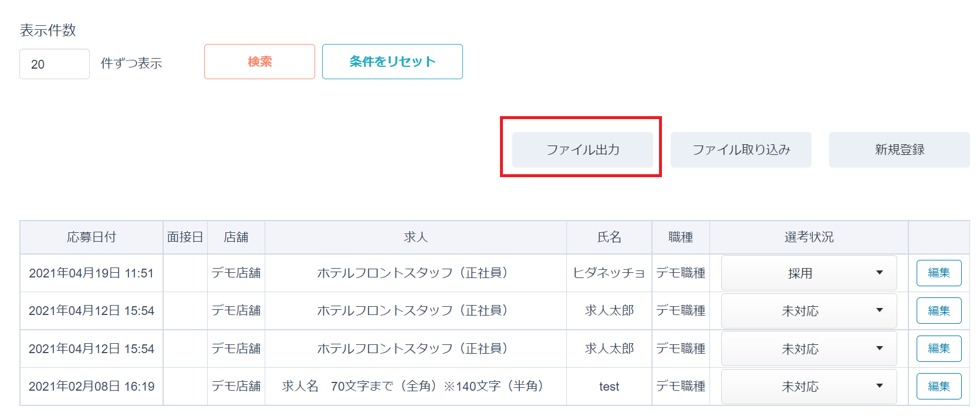The width and height of the screenshot is (980, 420).
Task: Click the 応募日付 column header
Action: (x=92, y=237)
